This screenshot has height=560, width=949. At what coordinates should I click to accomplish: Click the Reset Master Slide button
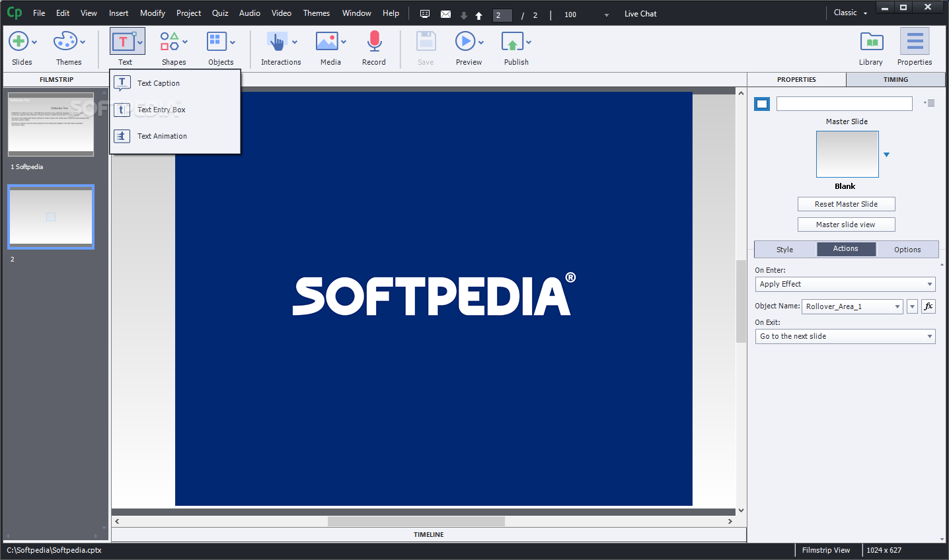(846, 204)
